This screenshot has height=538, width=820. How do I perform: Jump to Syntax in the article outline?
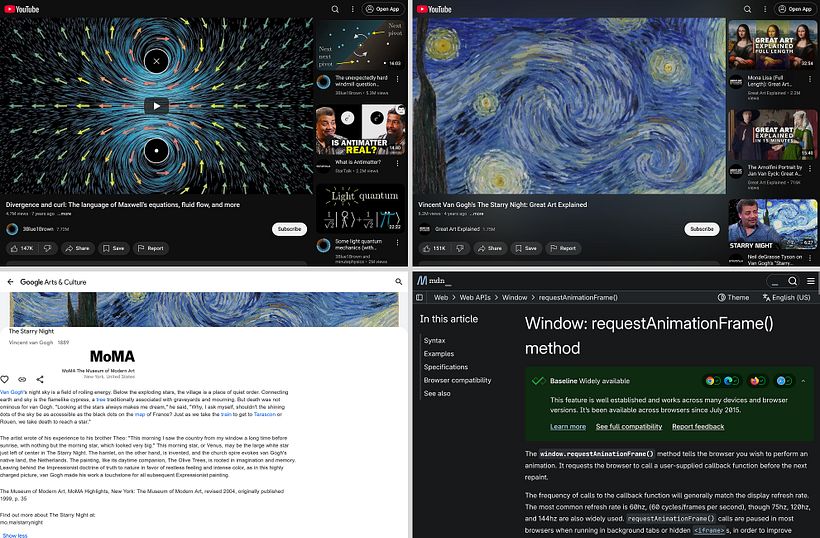[435, 340]
